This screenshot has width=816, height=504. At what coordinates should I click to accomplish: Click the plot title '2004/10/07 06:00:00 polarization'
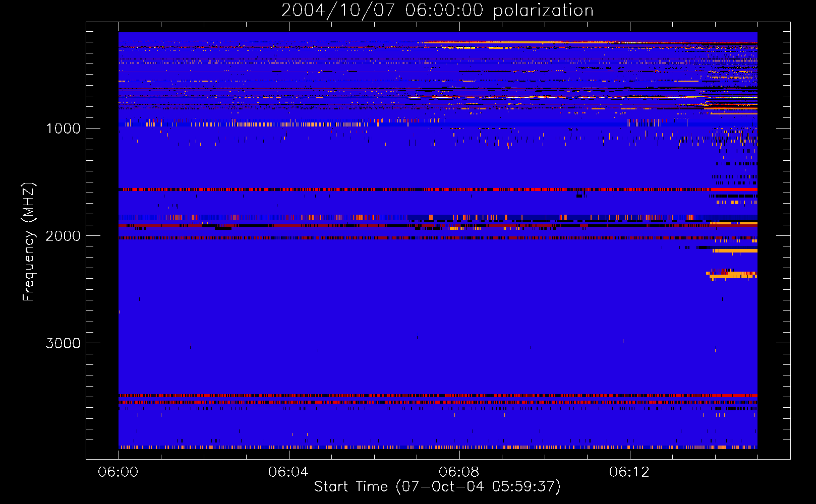437,11
